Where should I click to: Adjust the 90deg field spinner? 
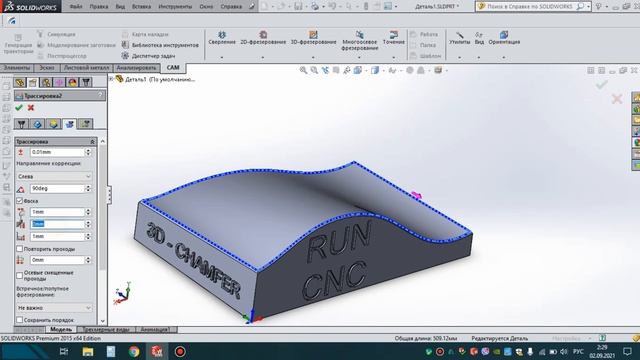pyautogui.click(x=88, y=189)
